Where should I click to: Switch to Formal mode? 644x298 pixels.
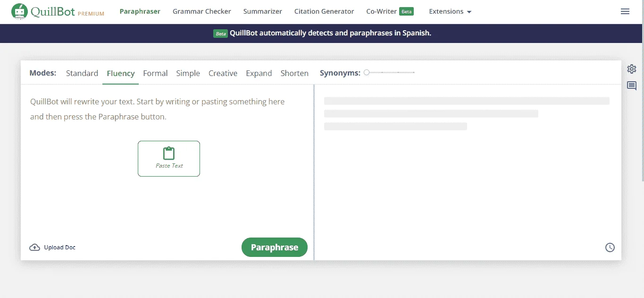pos(155,73)
